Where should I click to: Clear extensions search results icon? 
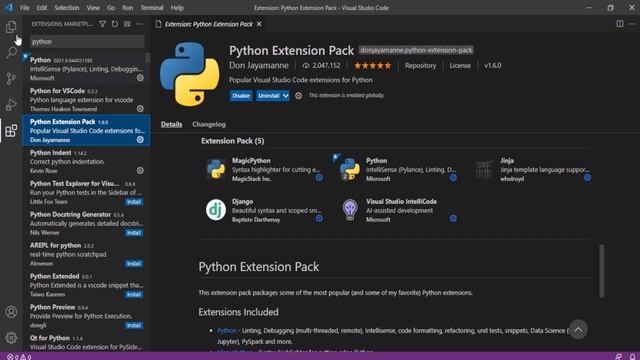pyautogui.click(x=127, y=24)
